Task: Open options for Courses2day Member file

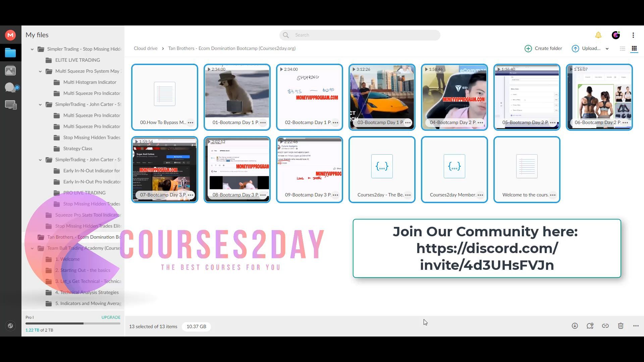Action: click(480, 195)
